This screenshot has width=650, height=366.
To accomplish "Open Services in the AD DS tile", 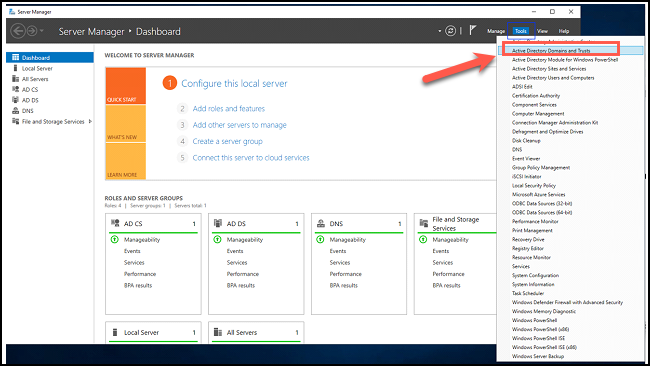I will (x=237, y=262).
